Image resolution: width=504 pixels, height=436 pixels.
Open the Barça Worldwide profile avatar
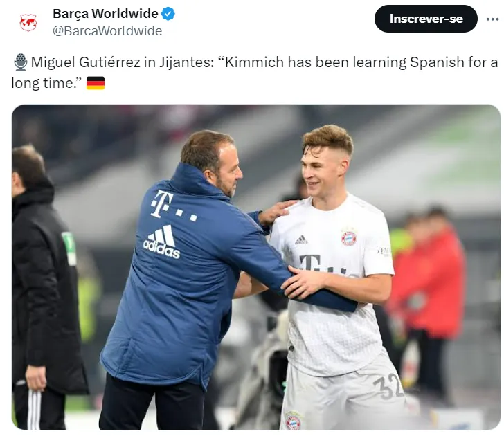[x=28, y=22]
